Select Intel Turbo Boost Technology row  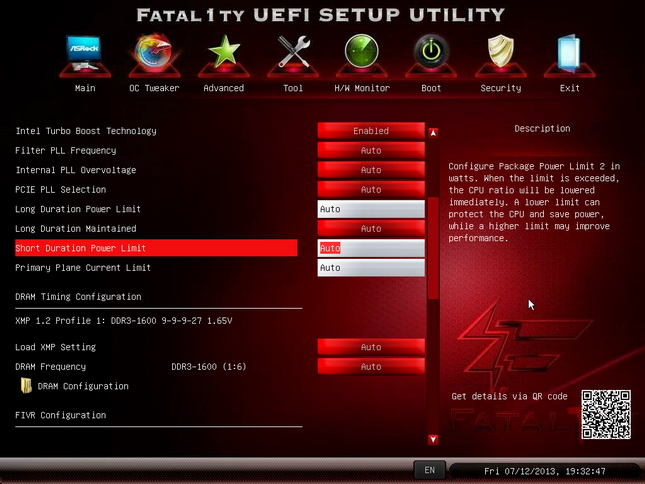(86, 131)
